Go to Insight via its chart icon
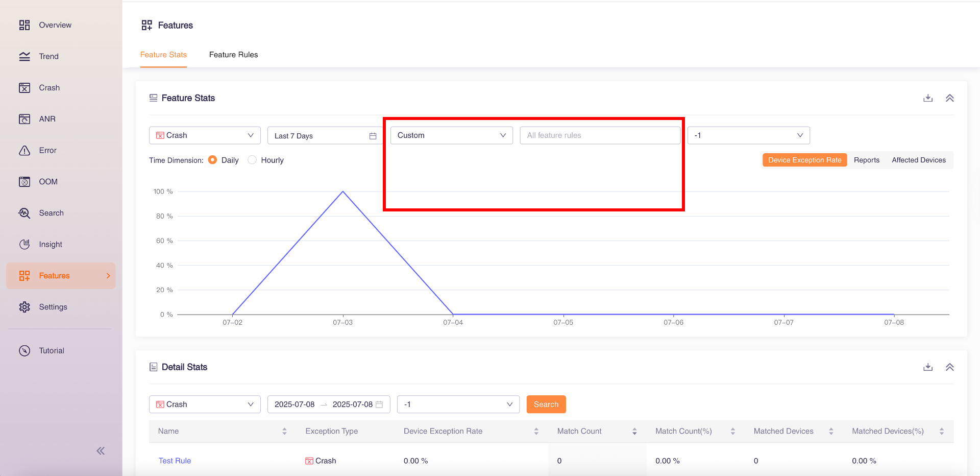 coord(24,245)
